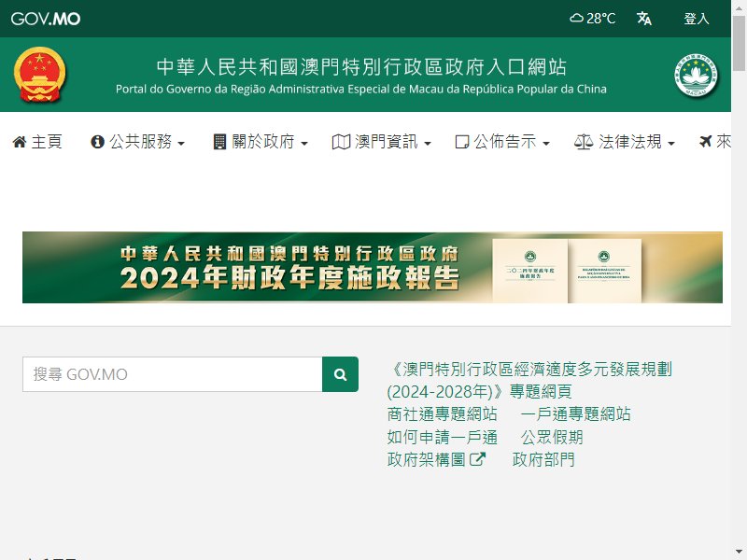Focus the 搜尋 GOV.MO search field
The image size is (747, 560).
click(x=173, y=374)
